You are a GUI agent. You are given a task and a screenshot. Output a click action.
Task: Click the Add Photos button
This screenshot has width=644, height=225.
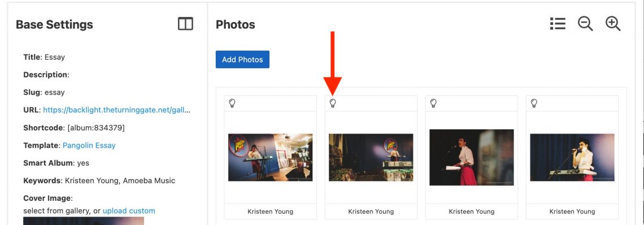click(x=242, y=59)
